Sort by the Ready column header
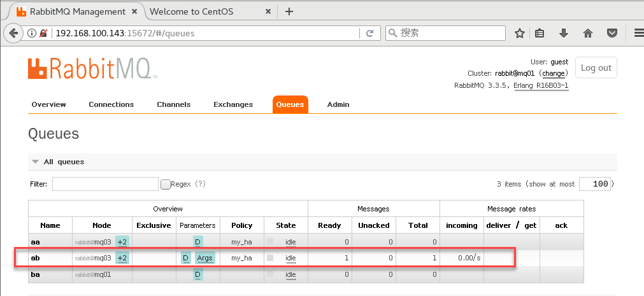The image size is (644, 296). 329,225
